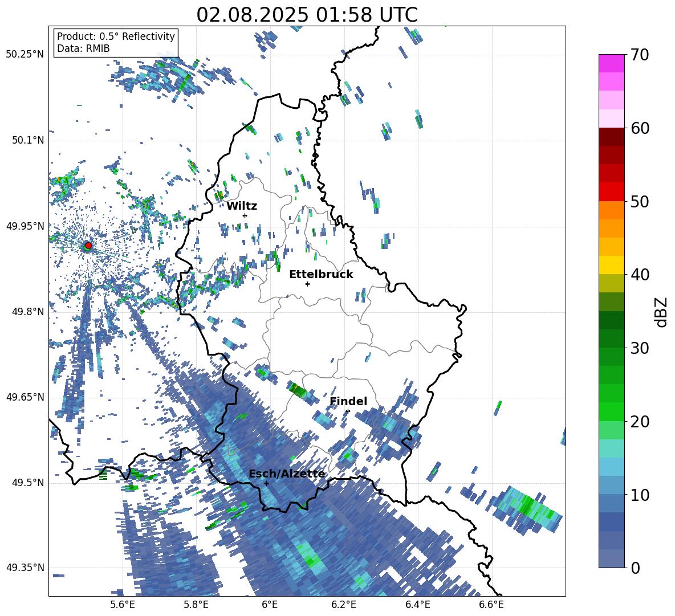Viewport: 675px width, 616px height.
Task: Click the "Data: RMIB" text
Action: [83, 48]
